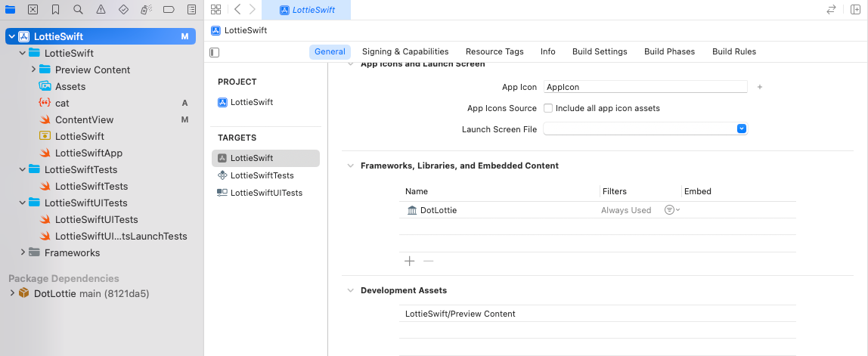This screenshot has width=868, height=356.
Task: Click the Filters column header
Action: 615,191
